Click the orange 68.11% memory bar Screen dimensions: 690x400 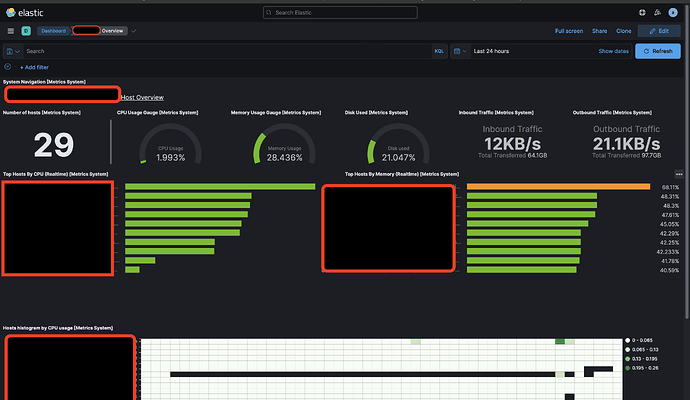pos(558,187)
